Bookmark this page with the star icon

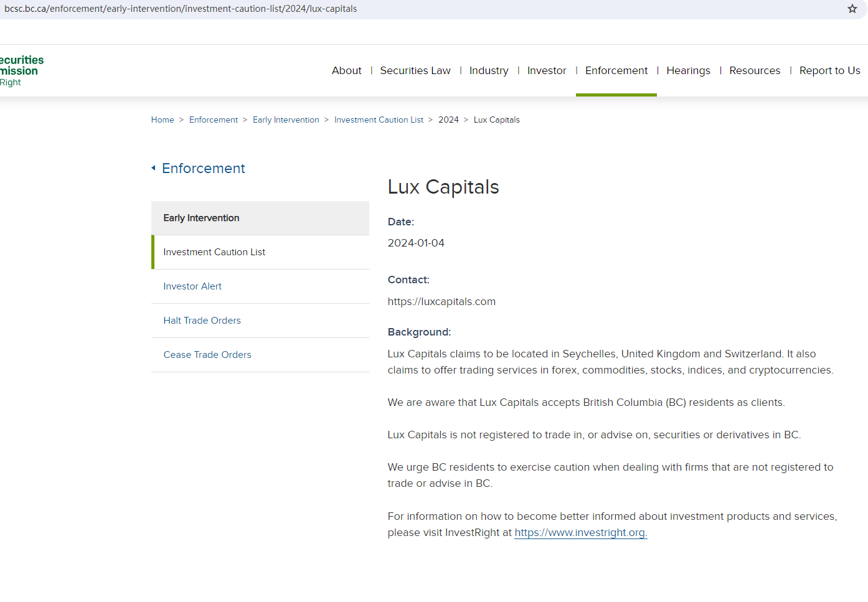click(852, 9)
